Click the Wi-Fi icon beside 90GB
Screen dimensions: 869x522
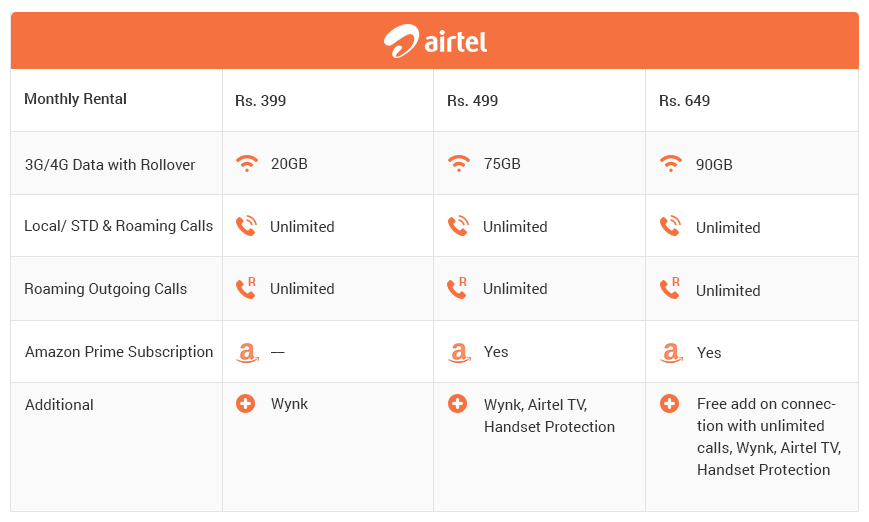click(x=671, y=163)
